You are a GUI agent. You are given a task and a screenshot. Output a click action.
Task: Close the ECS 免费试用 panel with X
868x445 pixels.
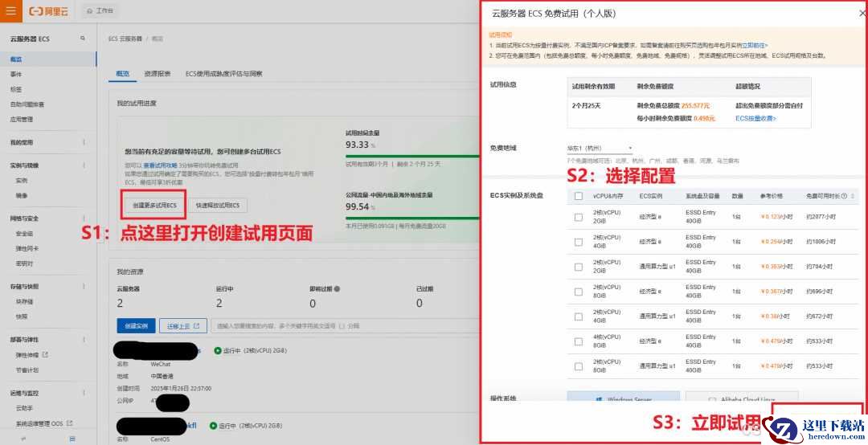862,14
